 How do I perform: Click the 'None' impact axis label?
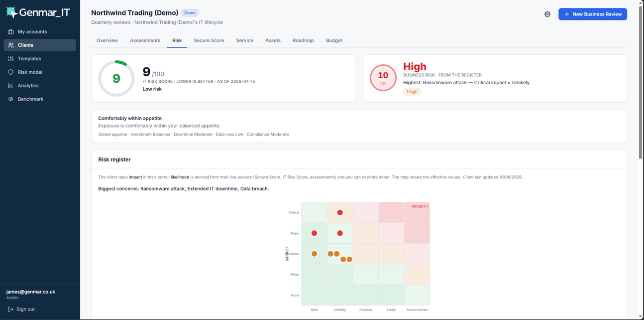click(295, 295)
